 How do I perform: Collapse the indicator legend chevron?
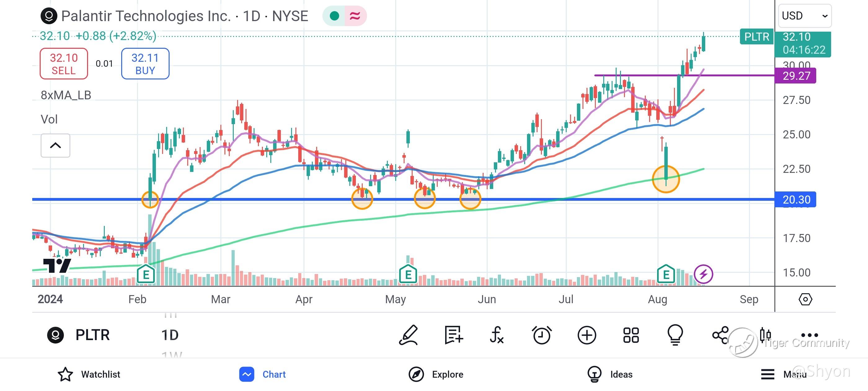pos(55,146)
